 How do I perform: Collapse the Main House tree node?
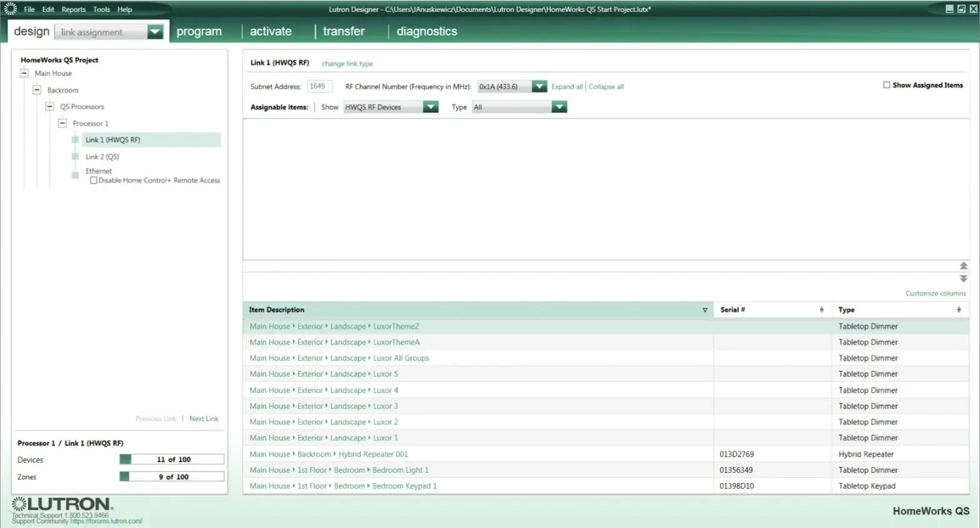pos(24,73)
